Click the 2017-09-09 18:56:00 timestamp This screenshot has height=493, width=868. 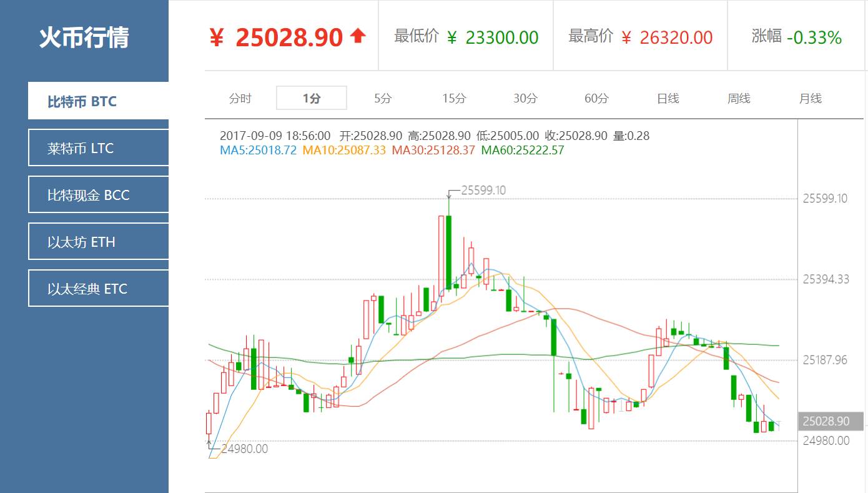(275, 136)
